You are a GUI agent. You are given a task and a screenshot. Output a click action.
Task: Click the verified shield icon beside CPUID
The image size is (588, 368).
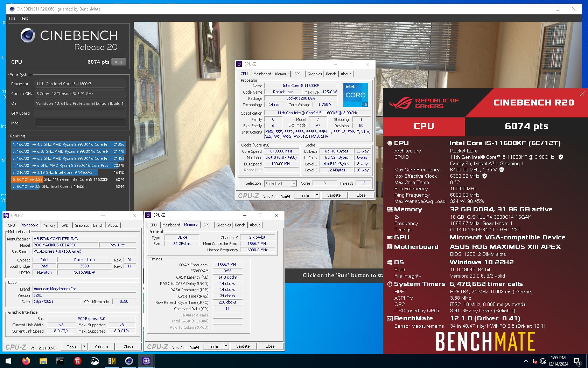[561, 157]
